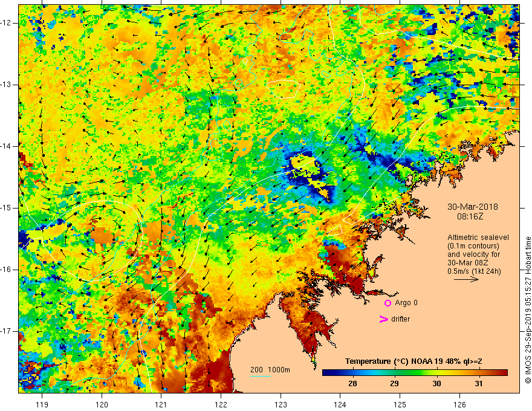The width and height of the screenshot is (532, 411).
Task: Click the latitude -16 axis label
Action: [x=6, y=270]
